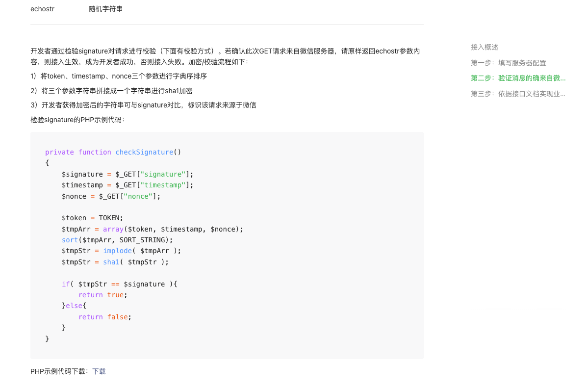Click the private keyword in the code block
Viewport: 588px width, 388px height.
59,152
